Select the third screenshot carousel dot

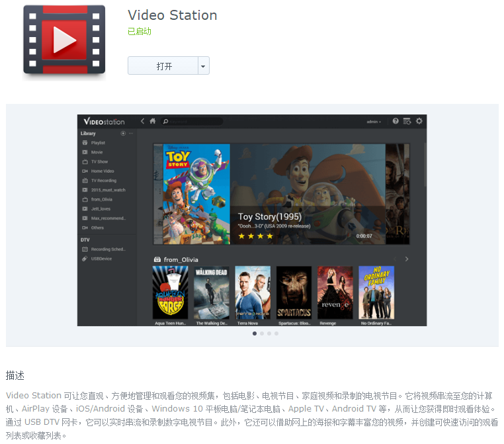tap(269, 333)
